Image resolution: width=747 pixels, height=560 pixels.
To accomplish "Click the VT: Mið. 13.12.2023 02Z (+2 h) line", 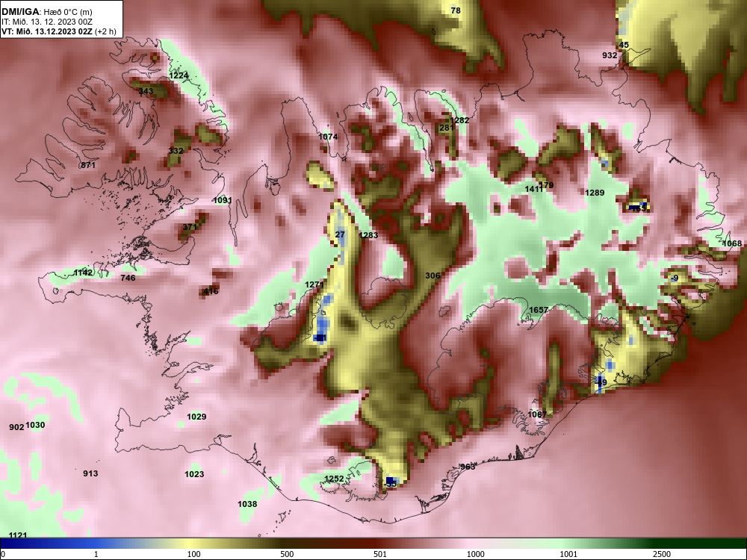I will pyautogui.click(x=58, y=31).
